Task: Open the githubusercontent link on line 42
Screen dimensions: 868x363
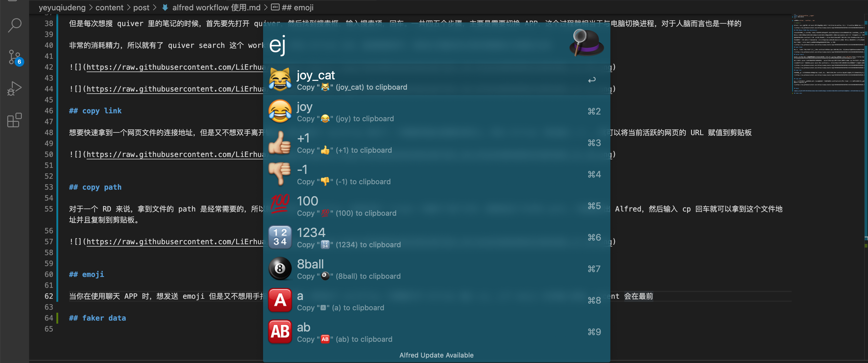Action: click(x=175, y=67)
